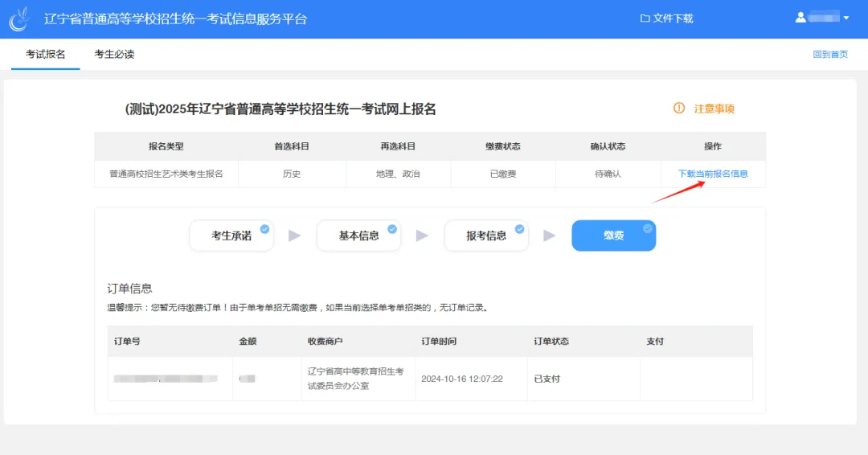Image resolution: width=868 pixels, height=455 pixels.
Task: Click the platform logo icon
Action: pos(19,18)
